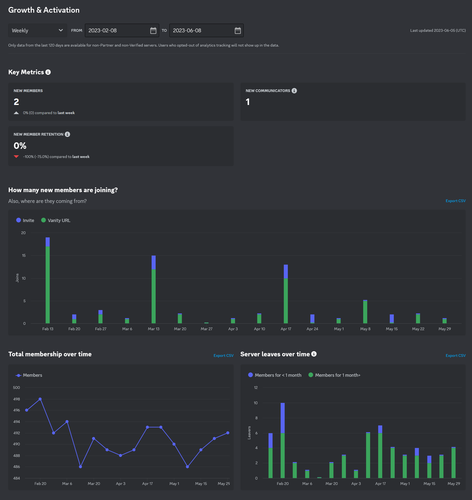Open the calendar picker for the TO date
The image size is (472, 500).
click(237, 31)
